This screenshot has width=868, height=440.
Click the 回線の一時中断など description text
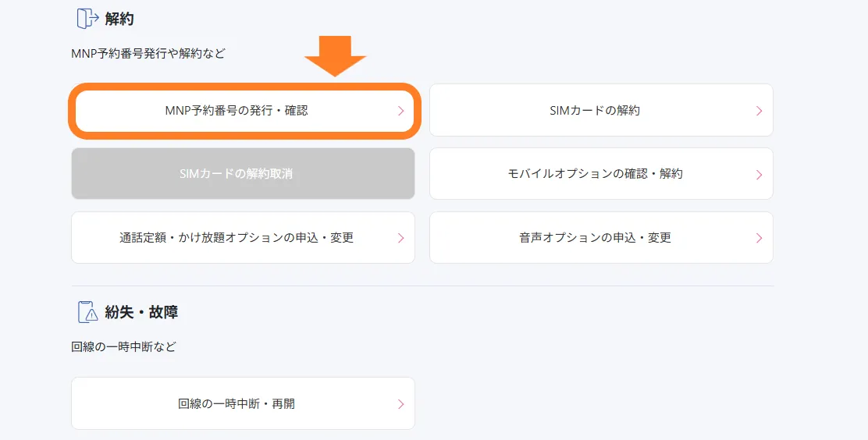tap(123, 346)
